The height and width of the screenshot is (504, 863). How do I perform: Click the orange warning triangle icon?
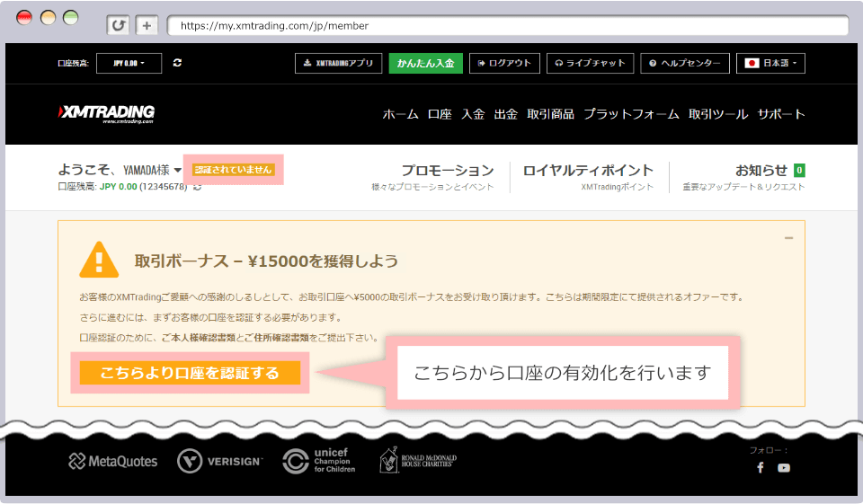[99, 260]
